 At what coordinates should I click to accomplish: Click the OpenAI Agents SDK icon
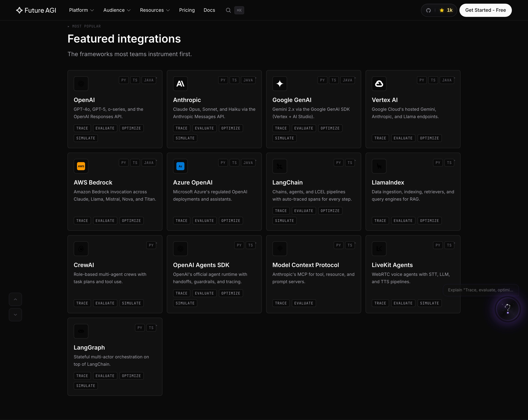(x=180, y=249)
